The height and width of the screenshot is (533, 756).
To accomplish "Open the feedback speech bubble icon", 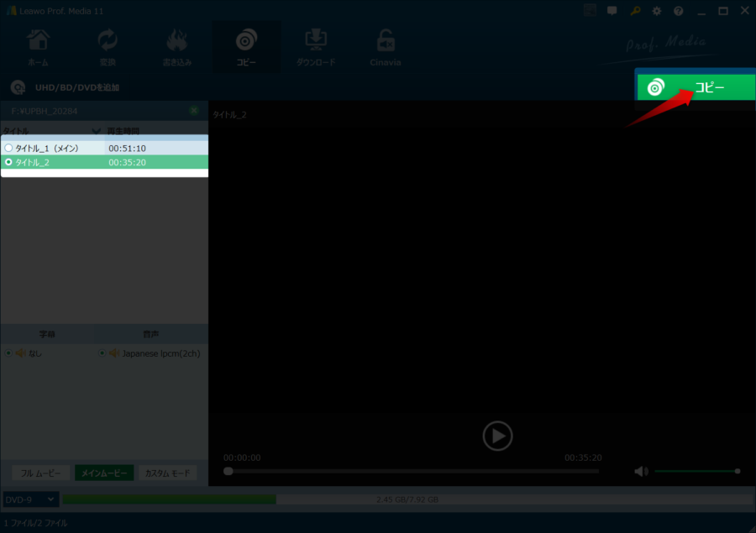I will (x=612, y=12).
